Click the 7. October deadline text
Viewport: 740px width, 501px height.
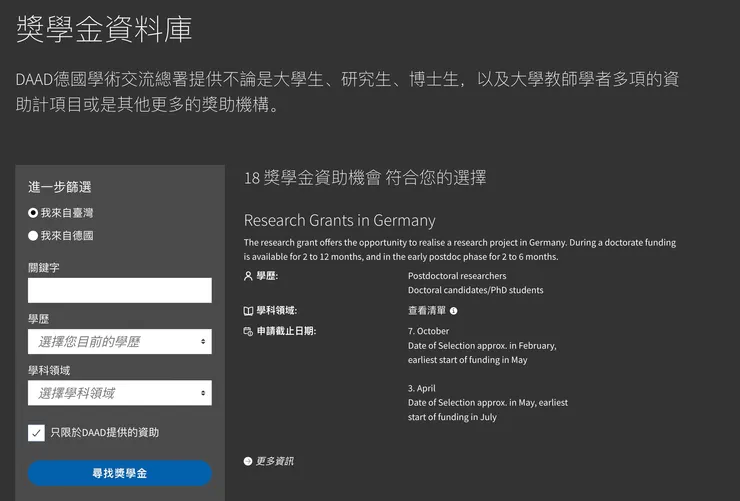[x=429, y=331]
